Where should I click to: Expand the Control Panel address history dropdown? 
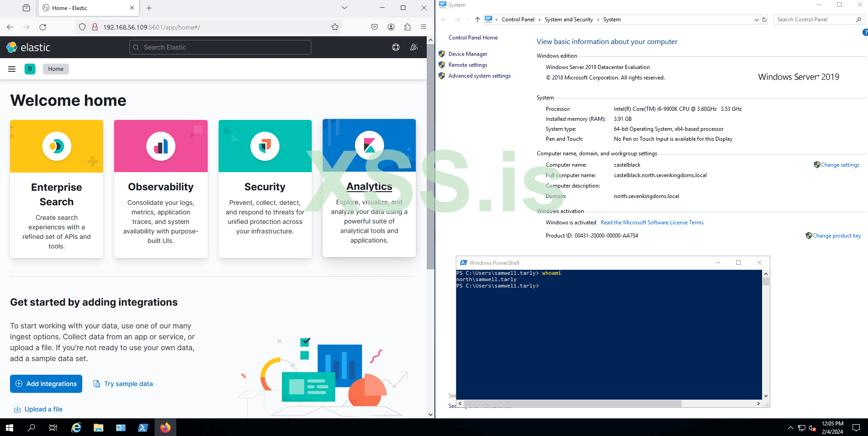756,20
